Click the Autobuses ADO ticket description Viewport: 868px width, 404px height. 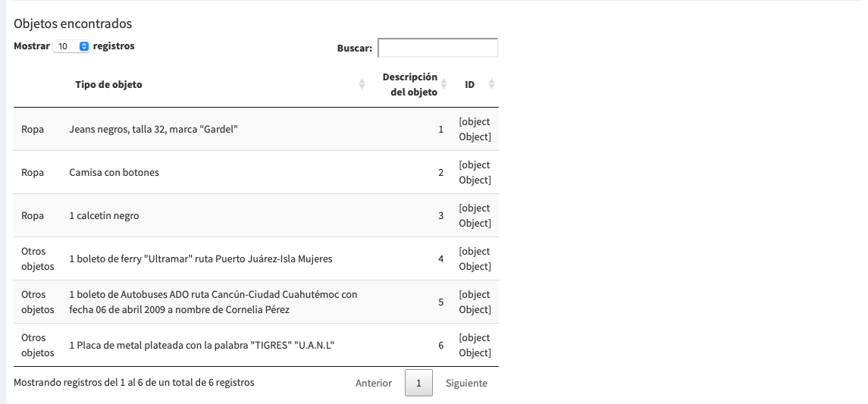(213, 302)
